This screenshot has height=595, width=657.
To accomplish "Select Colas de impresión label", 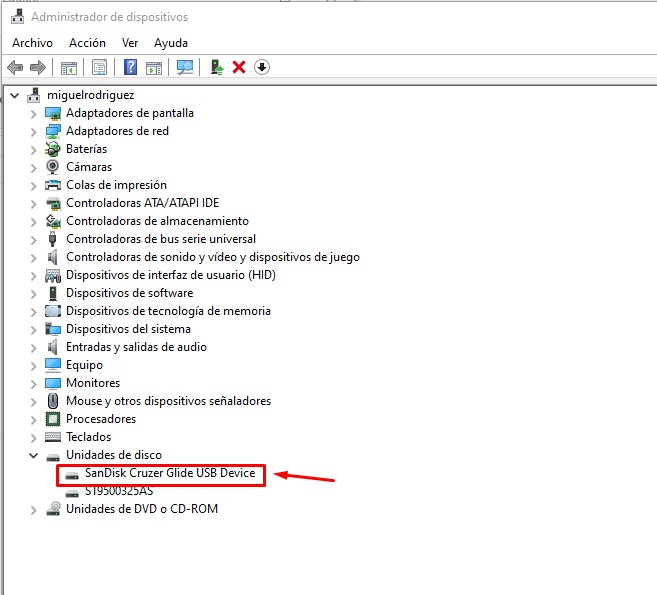I will pyautogui.click(x=116, y=185).
